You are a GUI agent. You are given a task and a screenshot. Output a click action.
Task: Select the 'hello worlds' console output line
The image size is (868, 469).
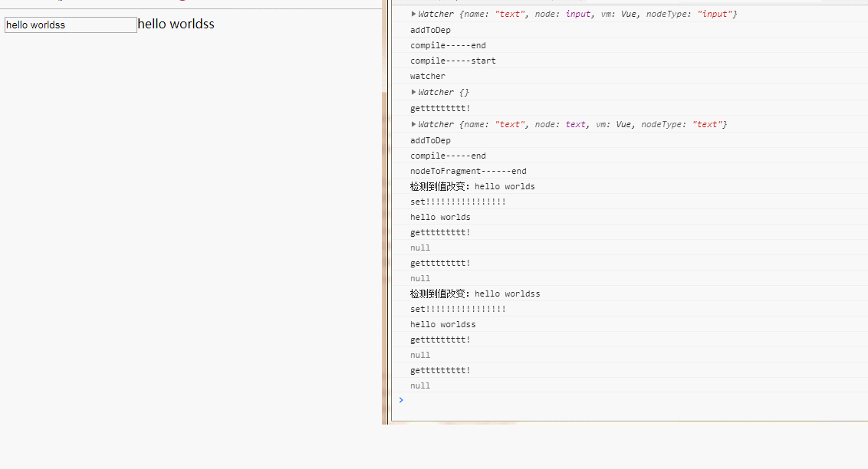[440, 218]
